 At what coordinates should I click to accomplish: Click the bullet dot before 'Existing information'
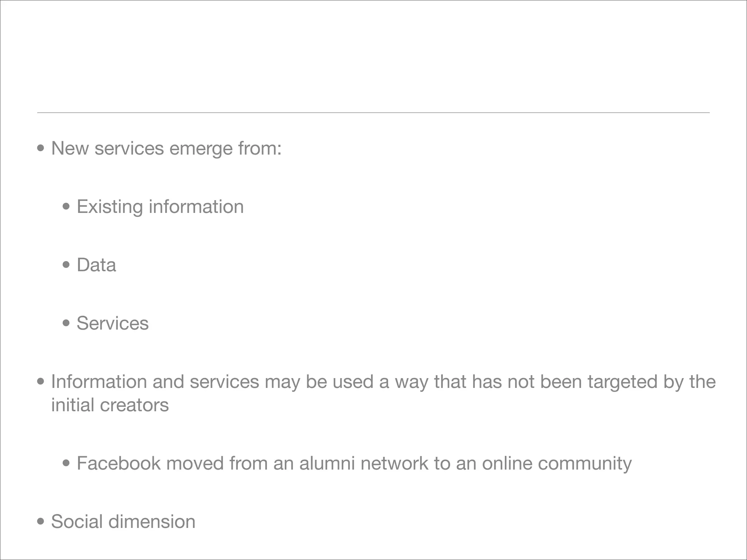coord(66,207)
